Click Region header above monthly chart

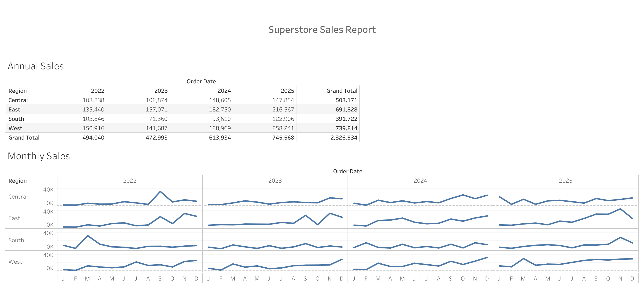18,181
